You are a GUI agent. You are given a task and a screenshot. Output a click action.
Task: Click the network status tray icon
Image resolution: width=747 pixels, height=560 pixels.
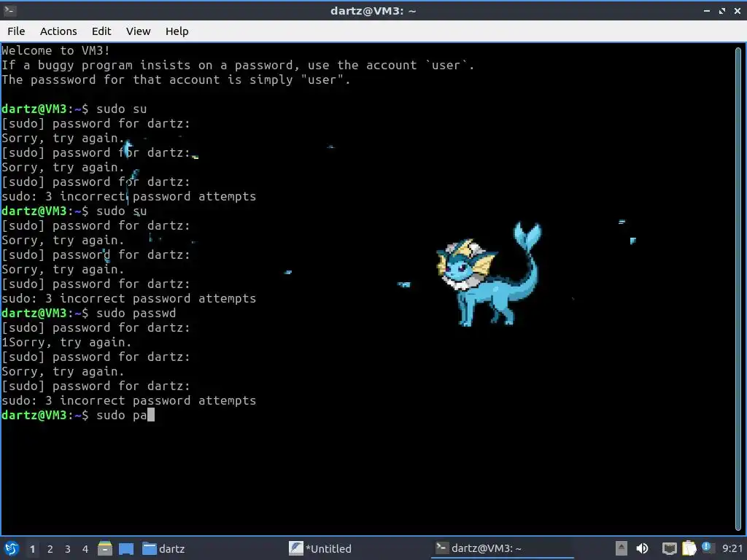[x=670, y=548]
